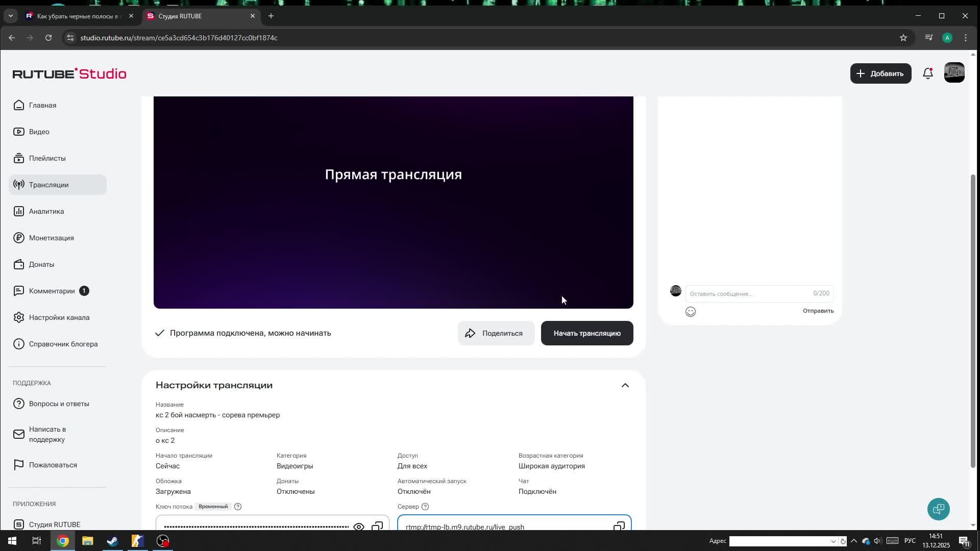980x551 pixels.
Task: Open the Монетизация section
Action: coord(52,238)
